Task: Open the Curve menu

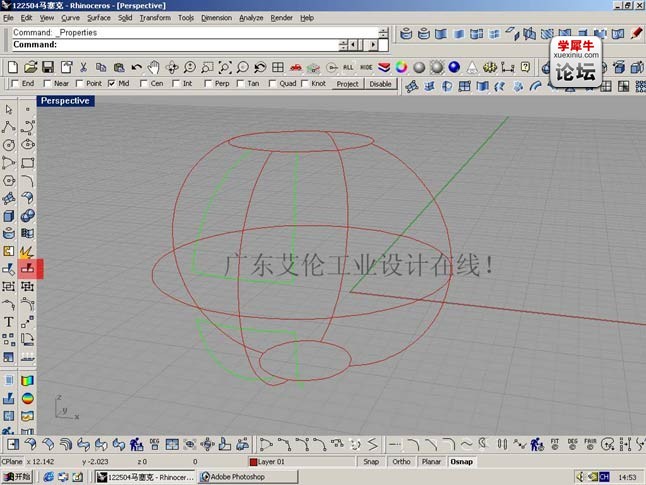Action: click(70, 18)
